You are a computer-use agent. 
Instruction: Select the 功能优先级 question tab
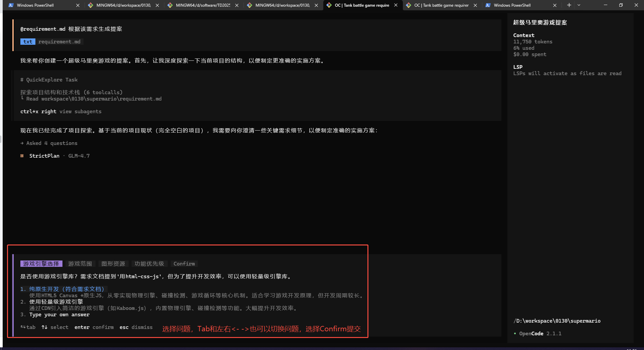coord(149,264)
